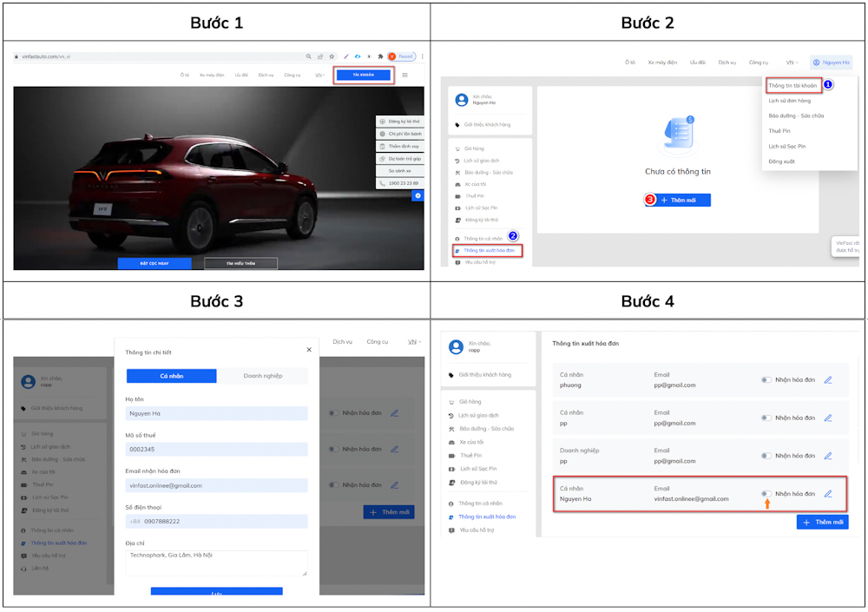Toggle Nhận hóa đơn for the phuong entry
Image resolution: width=868 pixels, height=612 pixels.
(x=766, y=380)
